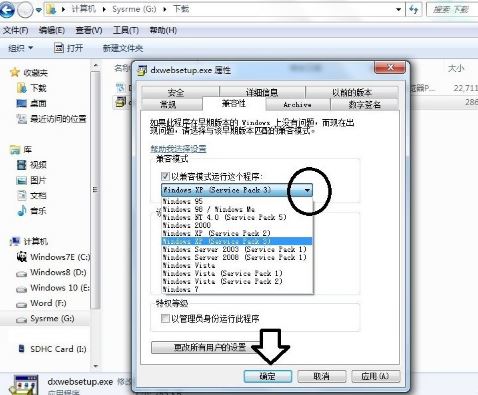Click the refresh button beside address bar
The image size is (478, 395).
tap(414, 9)
